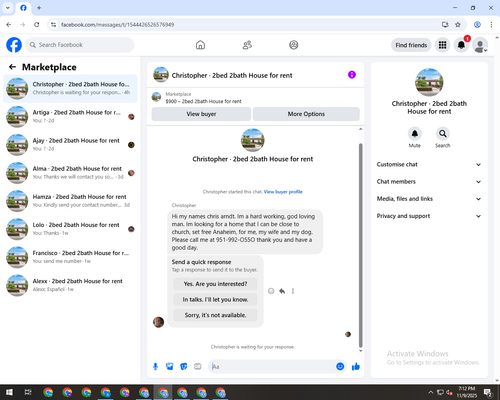
Task: Open the Home feed icon
Action: [200, 45]
